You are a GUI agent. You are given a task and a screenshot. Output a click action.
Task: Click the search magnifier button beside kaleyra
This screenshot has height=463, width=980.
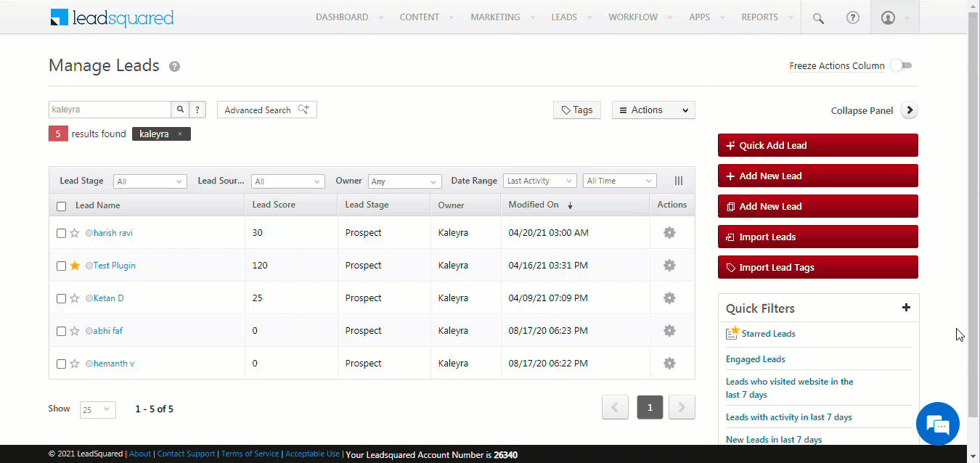coord(180,110)
